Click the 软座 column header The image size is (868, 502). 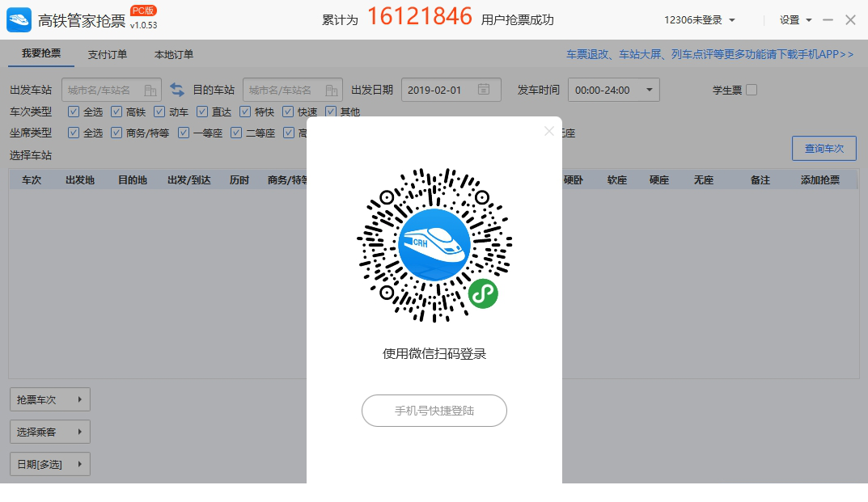[617, 180]
